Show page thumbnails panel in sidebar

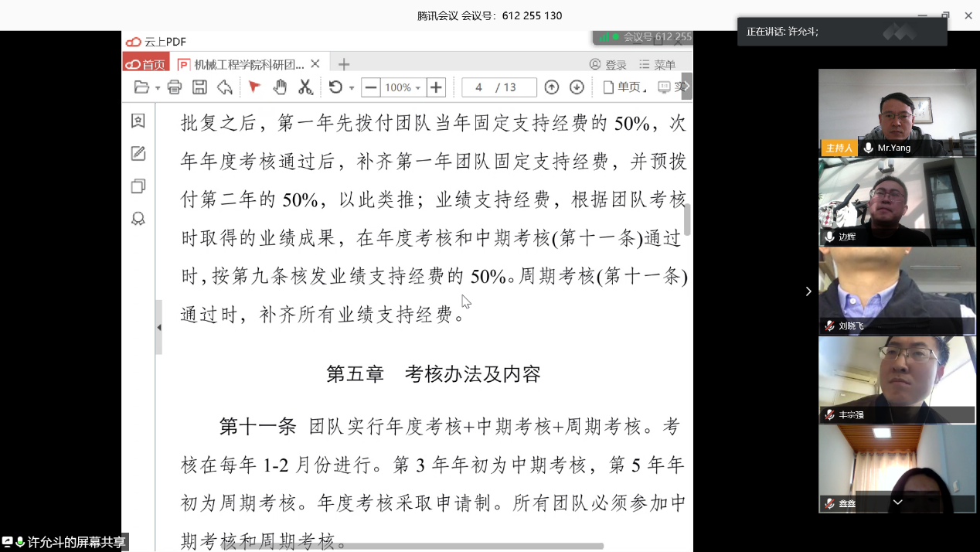138,186
